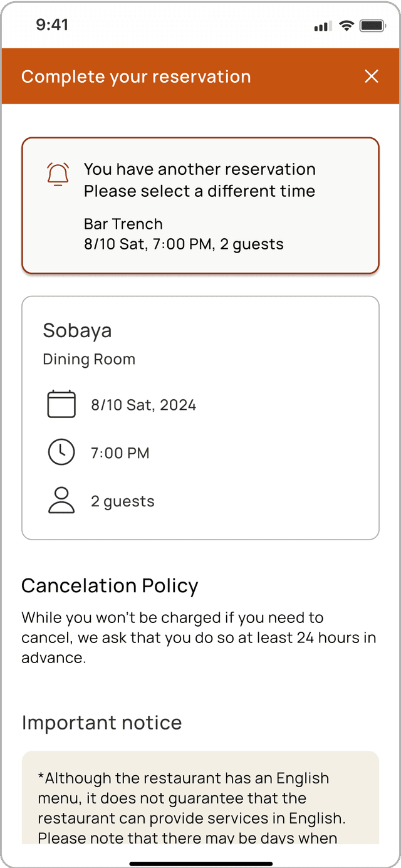The height and width of the screenshot is (868, 401).
Task: Select the 'You have another reservation' alert heading
Action: pos(200,169)
